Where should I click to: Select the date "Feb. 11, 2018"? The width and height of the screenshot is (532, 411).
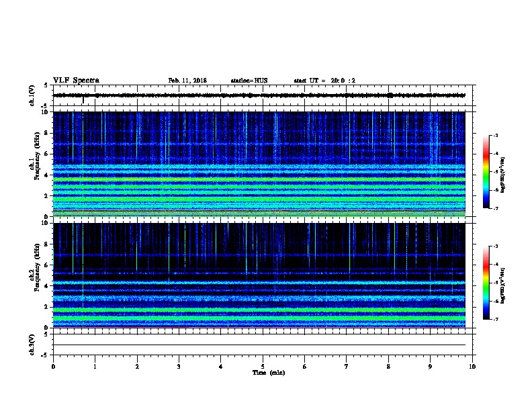[x=187, y=81]
